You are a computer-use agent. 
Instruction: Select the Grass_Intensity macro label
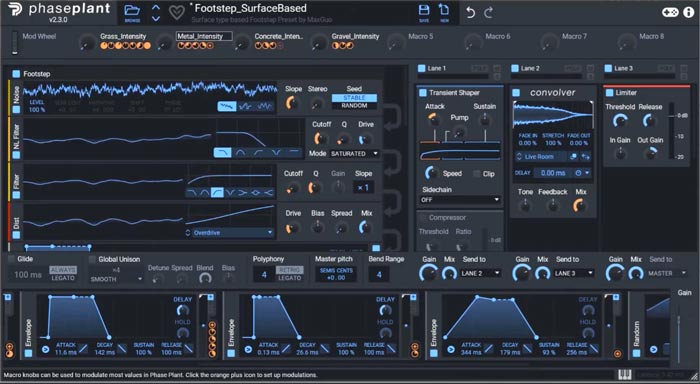pyautogui.click(x=123, y=36)
